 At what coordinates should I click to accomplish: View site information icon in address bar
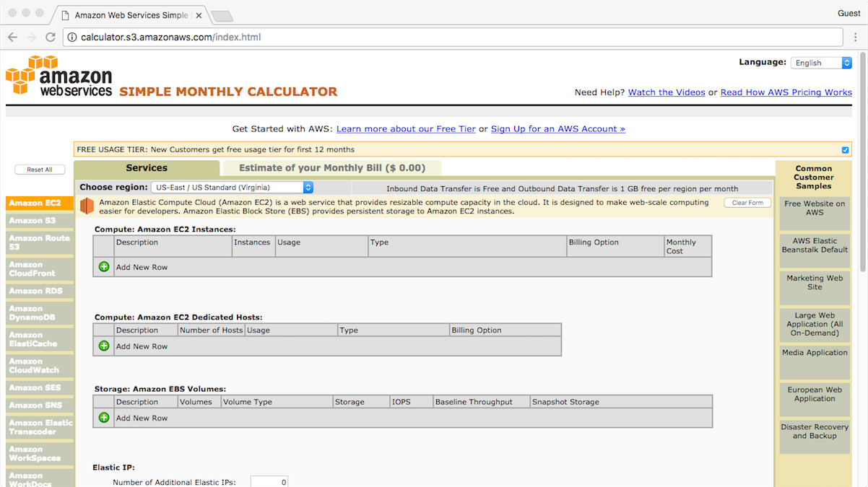coord(72,38)
